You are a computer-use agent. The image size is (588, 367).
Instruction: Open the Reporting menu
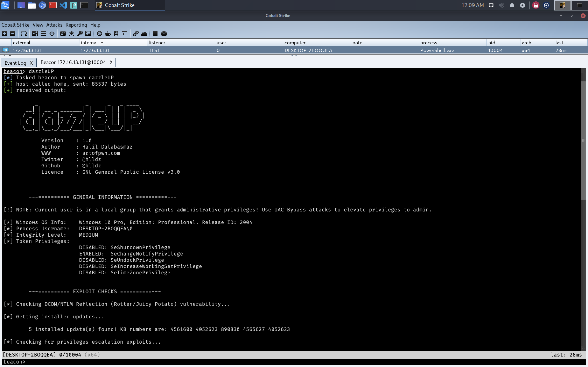click(76, 25)
